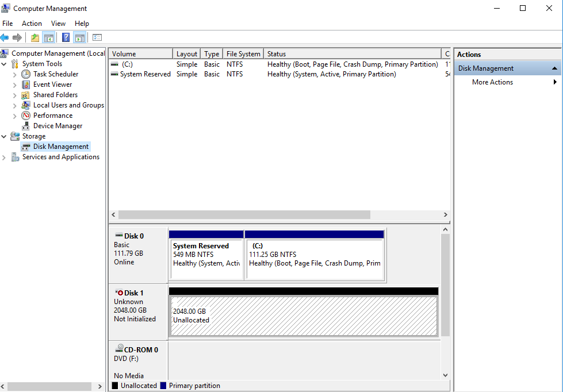This screenshot has height=392, width=563.
Task: Click the (C:) volume name in list
Action: [127, 64]
